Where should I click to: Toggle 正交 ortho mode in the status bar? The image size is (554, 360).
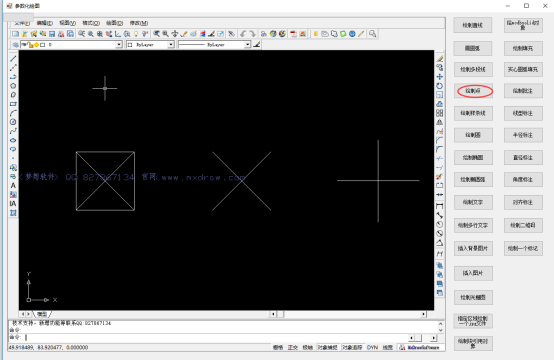click(293, 348)
